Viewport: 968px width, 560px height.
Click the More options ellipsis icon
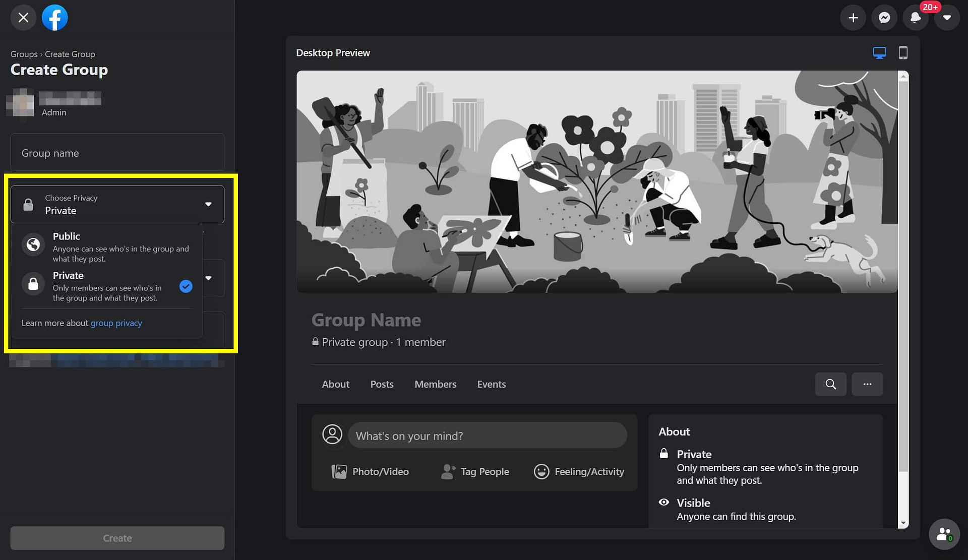click(x=867, y=384)
